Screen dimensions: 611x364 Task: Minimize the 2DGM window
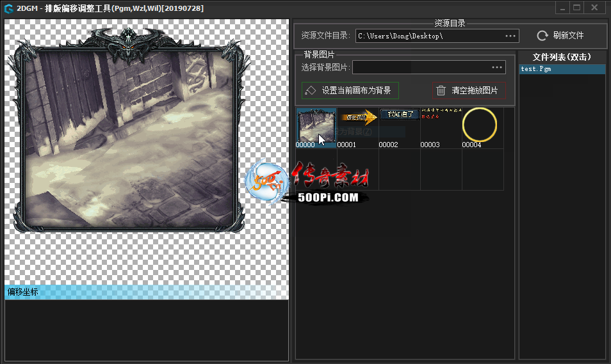coord(562,8)
